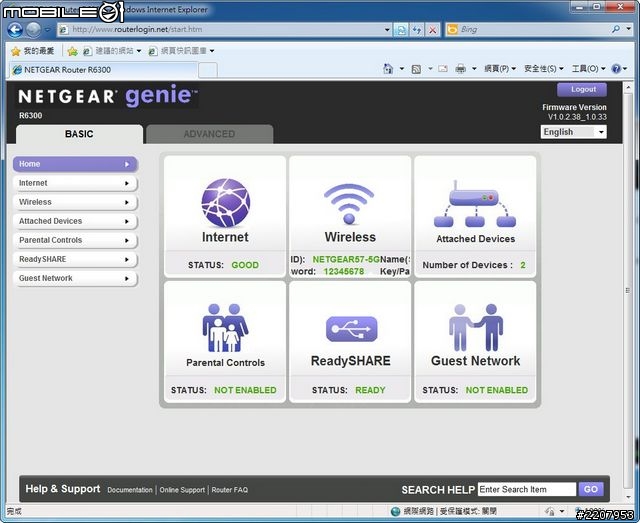Select Parental Controls in the left sidebar

(76, 240)
